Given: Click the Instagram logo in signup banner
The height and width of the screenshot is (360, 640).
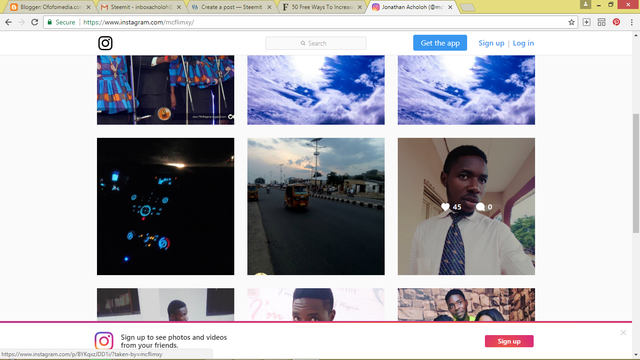Looking at the screenshot, I should [x=104, y=341].
